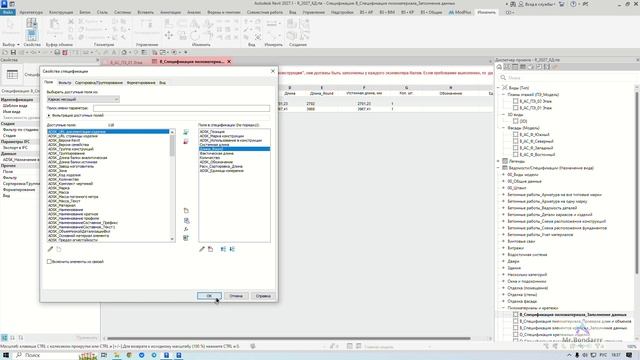Click the Type Properties icon in the ribbon

tap(31, 23)
